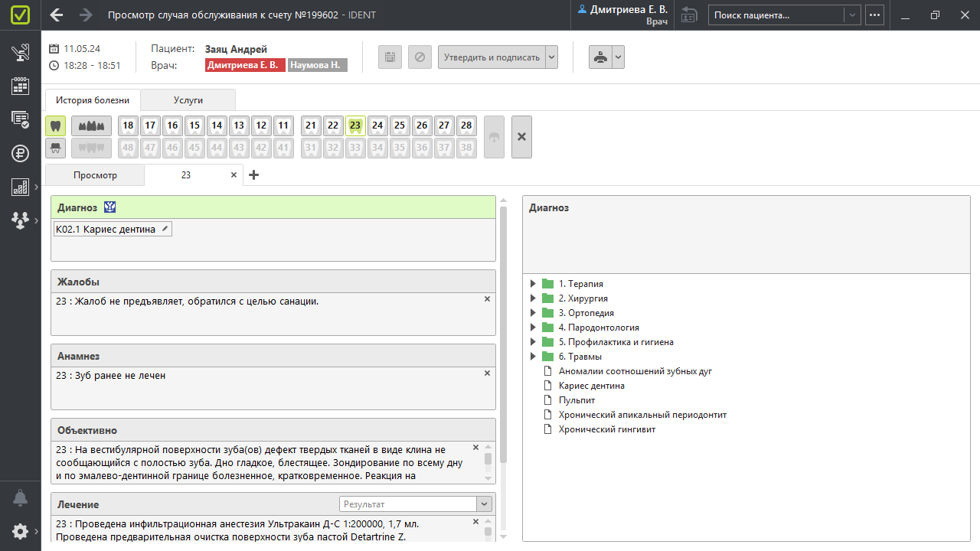This screenshot has width=980, height=551.
Task: Click the printer icon button
Action: coord(600,57)
